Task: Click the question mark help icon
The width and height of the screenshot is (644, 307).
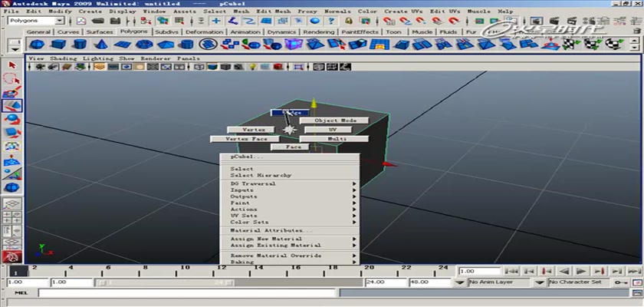Action: [331, 21]
